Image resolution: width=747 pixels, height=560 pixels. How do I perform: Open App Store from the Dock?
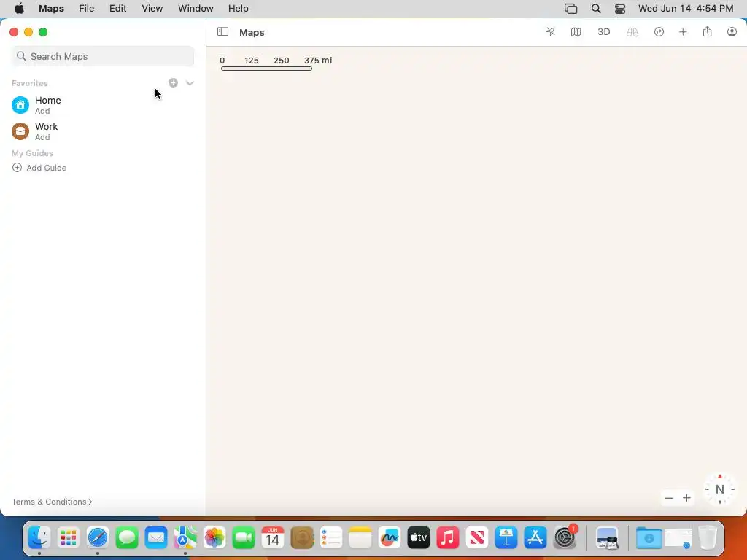pos(535,538)
